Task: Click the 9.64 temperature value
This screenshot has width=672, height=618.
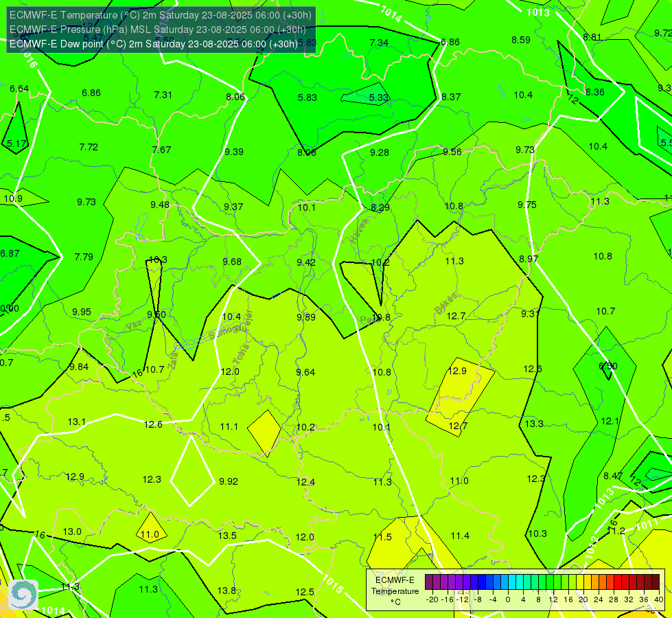Action: (305, 372)
